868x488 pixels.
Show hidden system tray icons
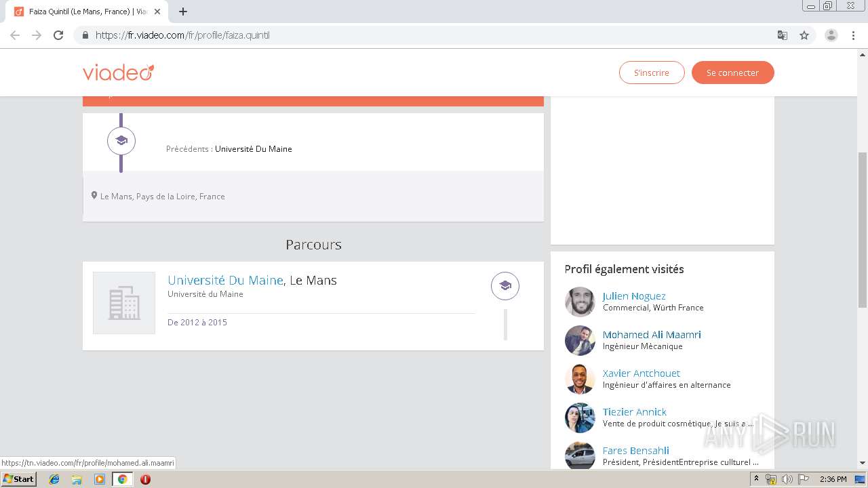pyautogui.click(x=756, y=479)
